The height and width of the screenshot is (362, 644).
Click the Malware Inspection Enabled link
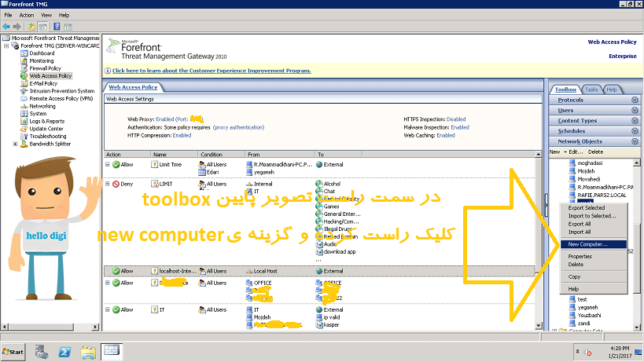pyautogui.click(x=460, y=127)
